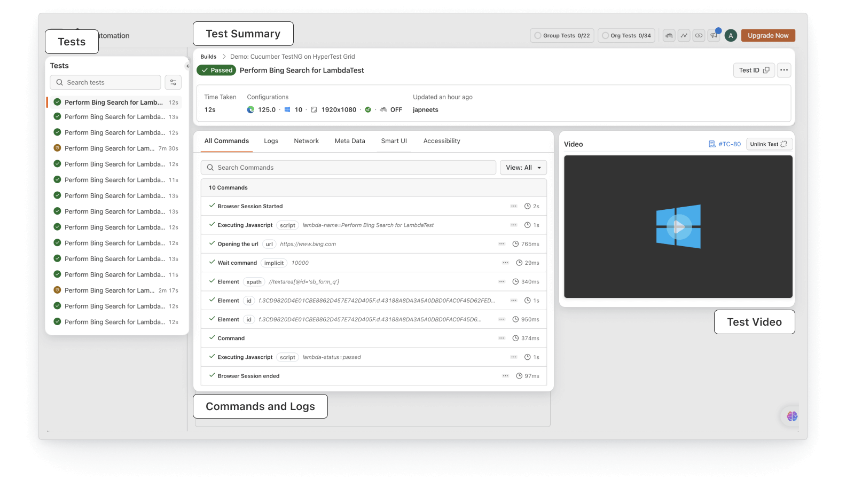This screenshot has width=846, height=504.
Task: Switch to the Accessibility tab
Action: click(441, 141)
